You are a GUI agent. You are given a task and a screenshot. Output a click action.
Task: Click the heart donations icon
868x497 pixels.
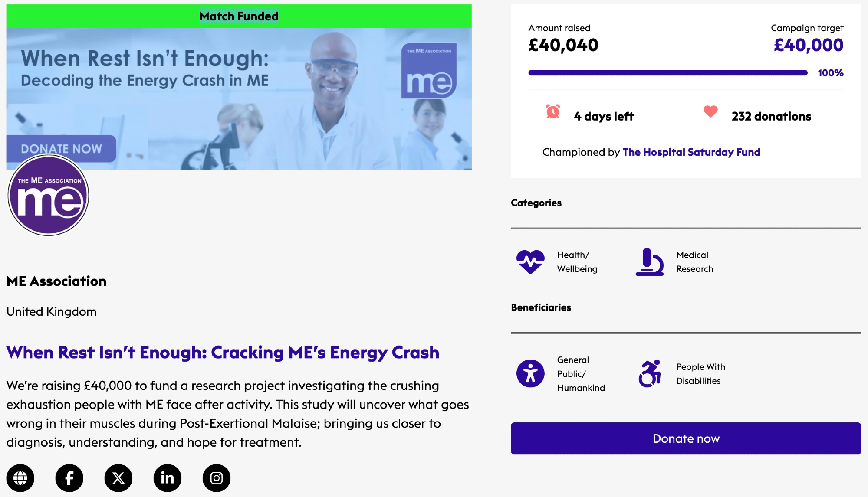click(x=710, y=111)
